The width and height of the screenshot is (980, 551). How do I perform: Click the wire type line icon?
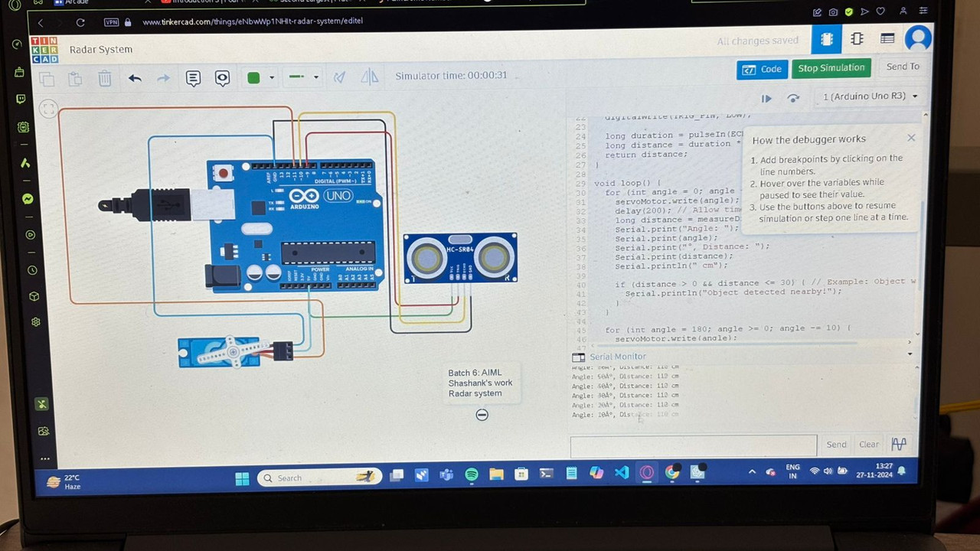296,77
